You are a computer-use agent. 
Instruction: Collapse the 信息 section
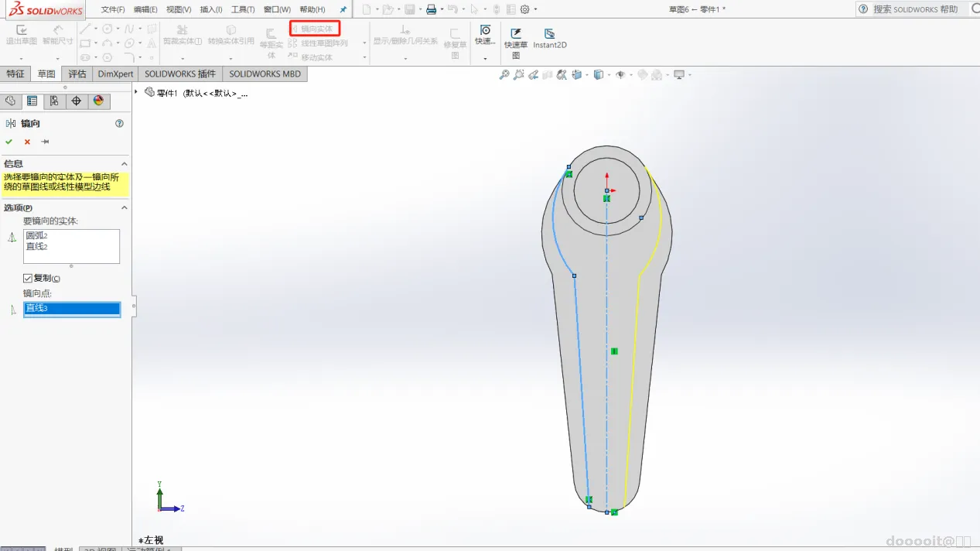pyautogui.click(x=125, y=164)
